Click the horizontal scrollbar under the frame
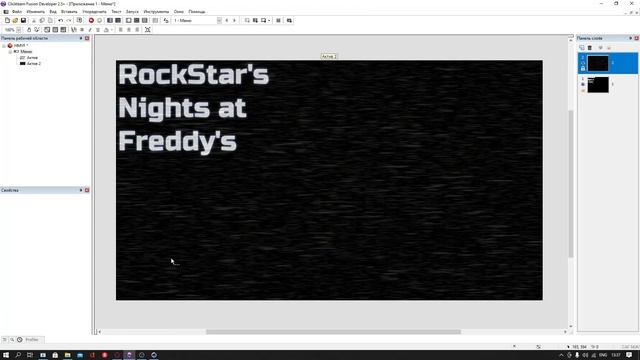640x360 pixels. 333,332
